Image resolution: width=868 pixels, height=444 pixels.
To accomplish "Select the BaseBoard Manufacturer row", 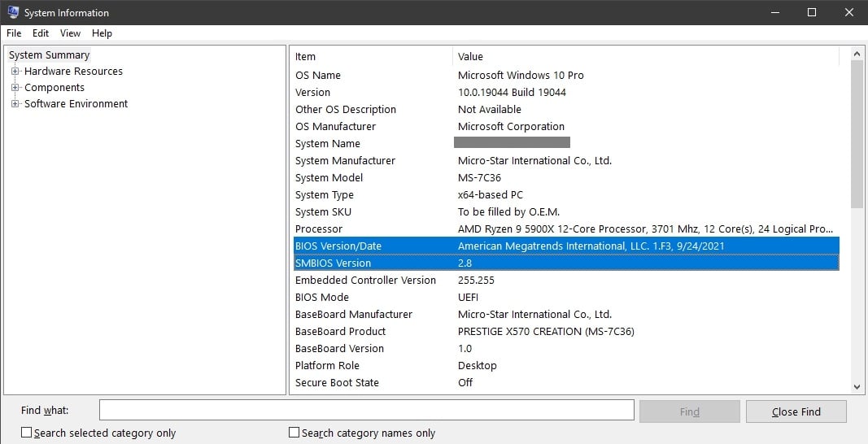I will pos(566,315).
